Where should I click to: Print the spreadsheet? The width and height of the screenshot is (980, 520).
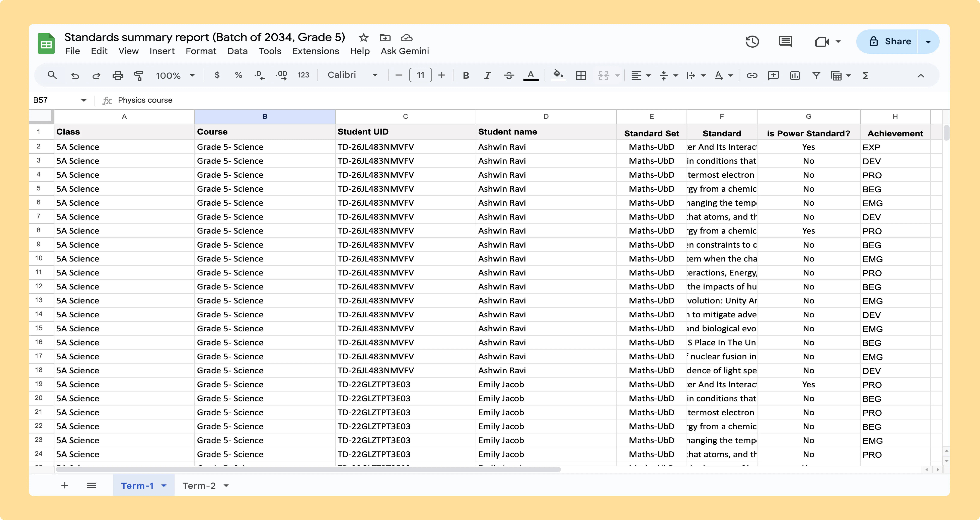[x=118, y=75]
